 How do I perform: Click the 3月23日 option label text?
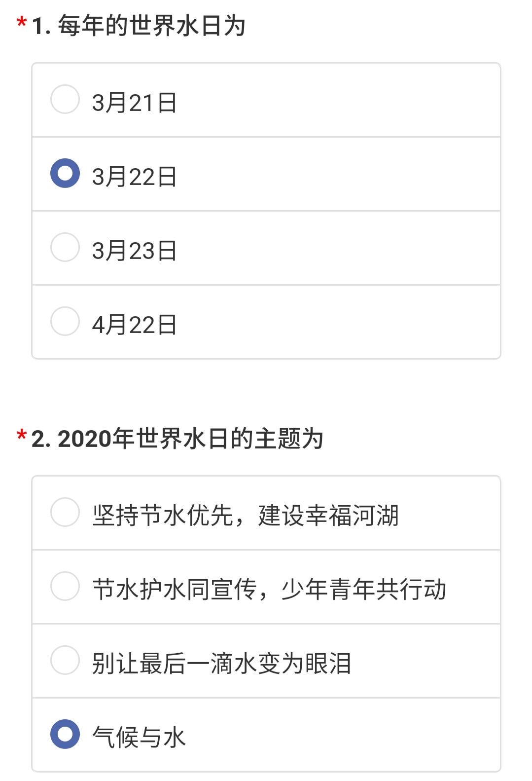(134, 251)
